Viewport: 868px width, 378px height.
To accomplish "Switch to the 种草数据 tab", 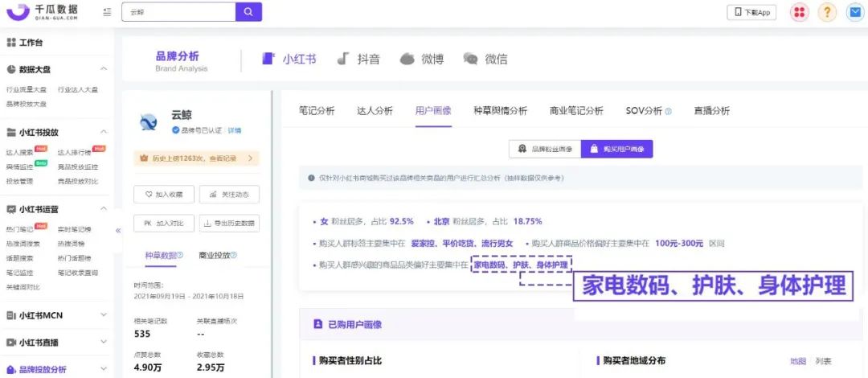I will click(x=161, y=256).
